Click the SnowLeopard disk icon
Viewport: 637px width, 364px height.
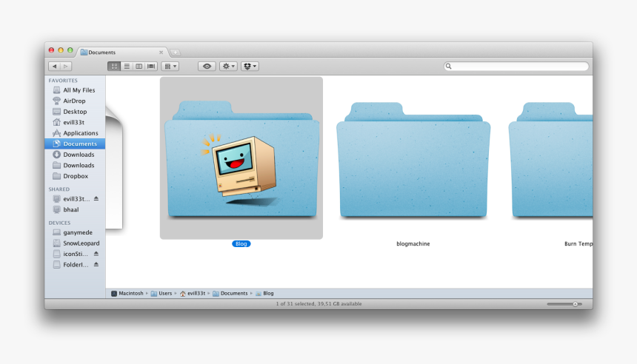56,243
